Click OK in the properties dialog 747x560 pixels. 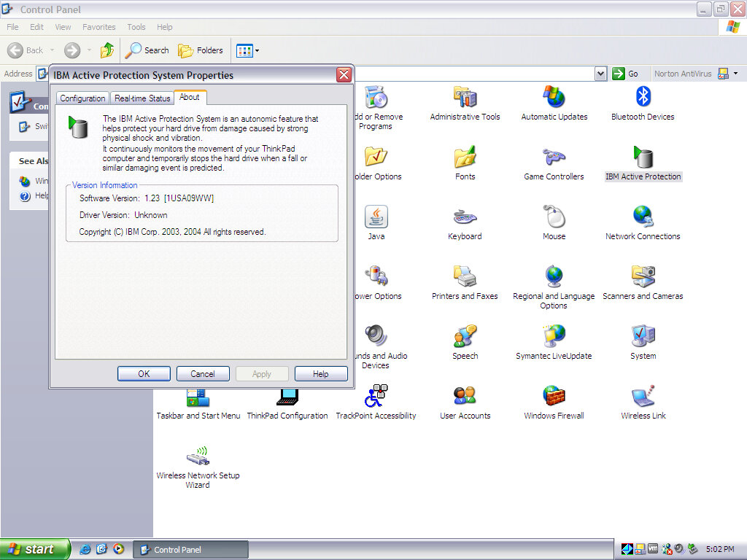[x=144, y=374]
